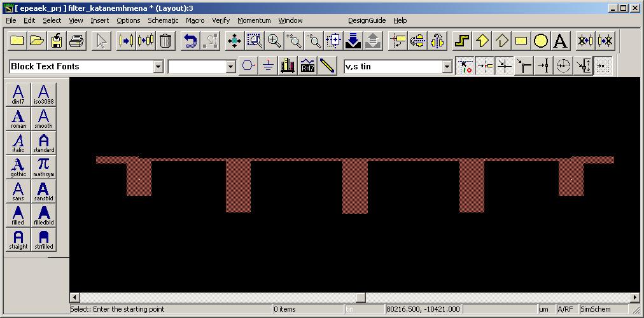Insert text with the large A tool

pyautogui.click(x=561, y=41)
